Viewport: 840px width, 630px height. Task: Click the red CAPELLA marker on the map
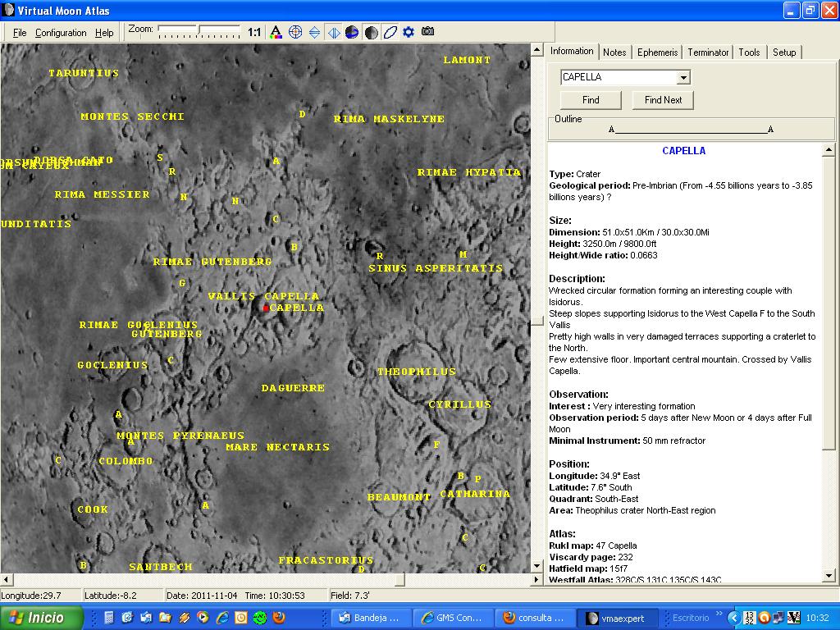tap(266, 308)
